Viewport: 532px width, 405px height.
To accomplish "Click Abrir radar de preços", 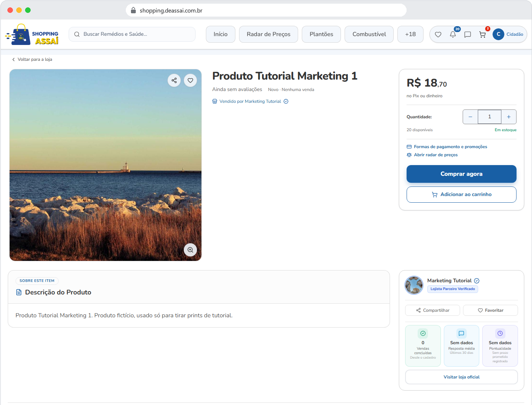I will (432, 155).
